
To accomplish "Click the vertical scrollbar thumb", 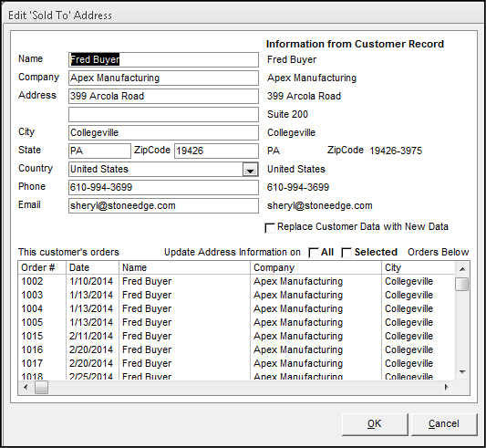I will coord(462,284).
